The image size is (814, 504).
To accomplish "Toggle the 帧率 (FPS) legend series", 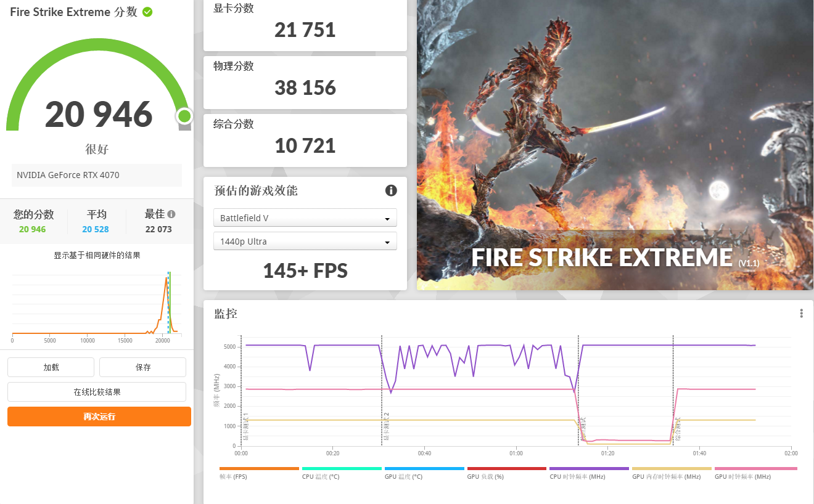I will [x=259, y=473].
